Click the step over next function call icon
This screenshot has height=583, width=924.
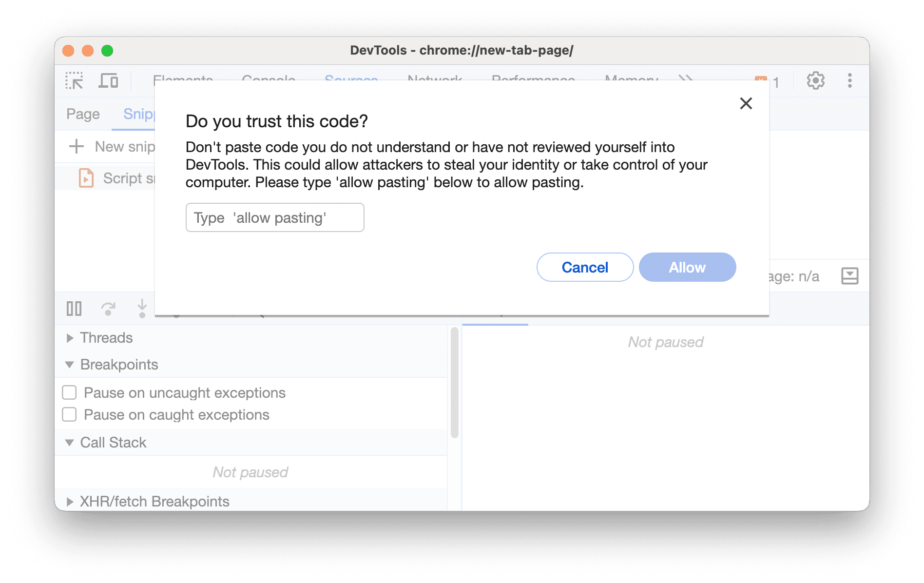click(108, 308)
